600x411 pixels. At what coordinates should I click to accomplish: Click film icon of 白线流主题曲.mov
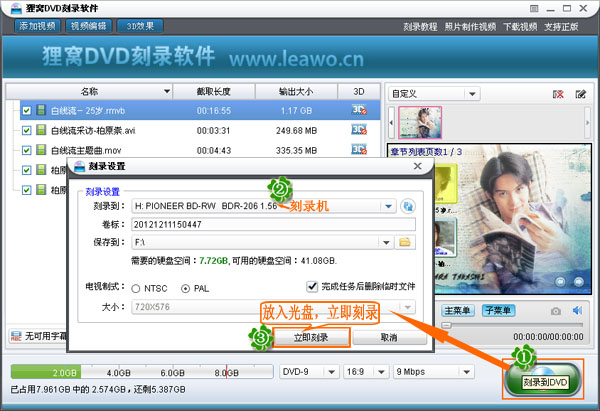coord(41,150)
